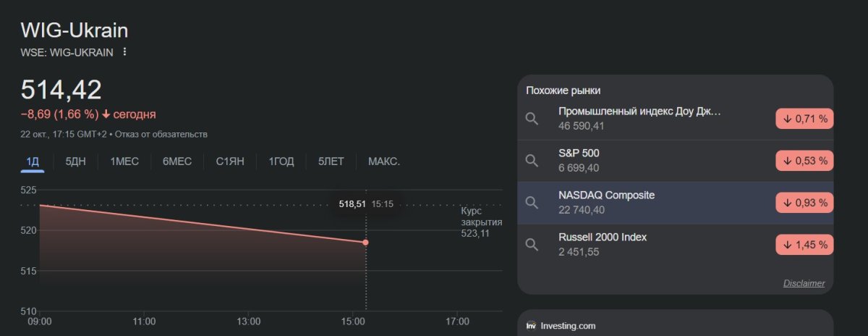Click the search icon next to S&P 500
868x336 pixels.
[x=532, y=161]
